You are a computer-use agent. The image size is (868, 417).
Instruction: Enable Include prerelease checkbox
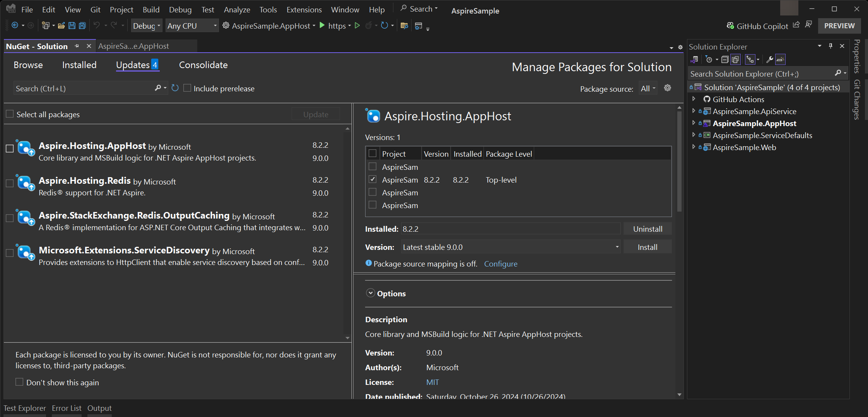(x=187, y=88)
